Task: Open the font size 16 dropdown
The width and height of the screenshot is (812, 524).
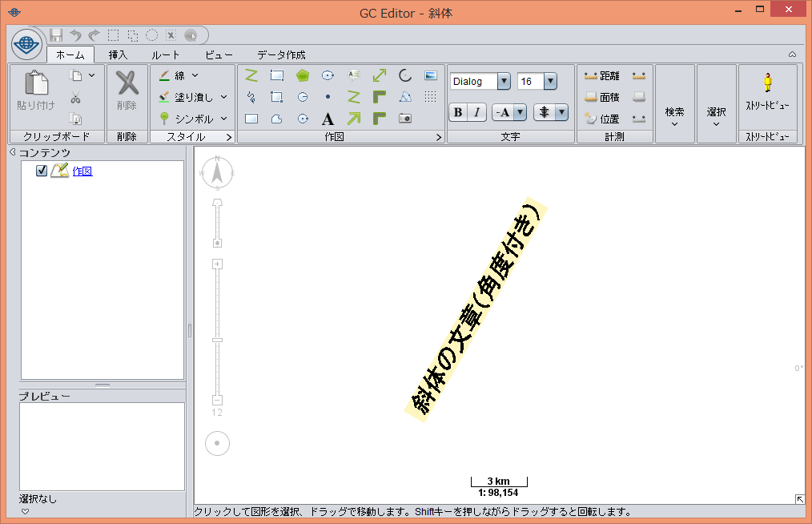Action: coord(550,82)
